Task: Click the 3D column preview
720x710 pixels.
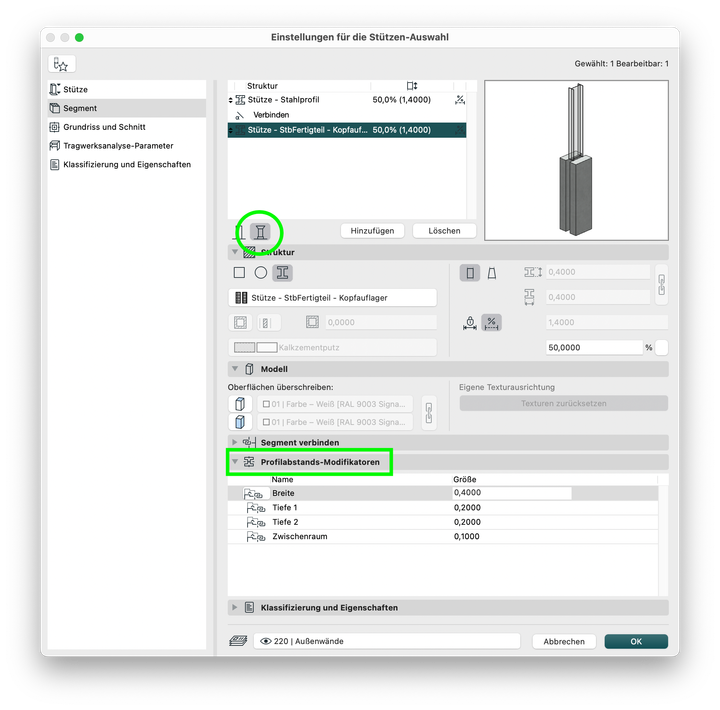Action: coord(576,160)
